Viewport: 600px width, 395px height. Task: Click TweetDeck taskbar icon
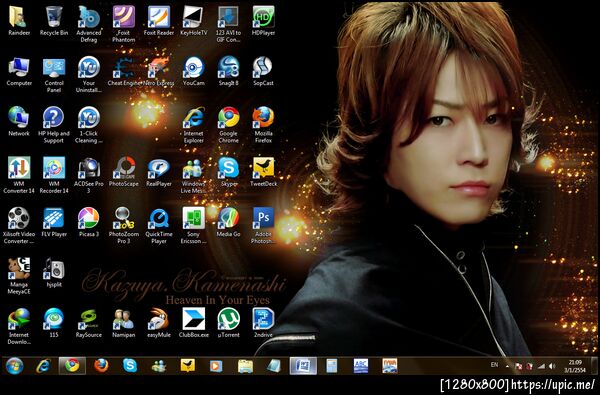pos(188,366)
